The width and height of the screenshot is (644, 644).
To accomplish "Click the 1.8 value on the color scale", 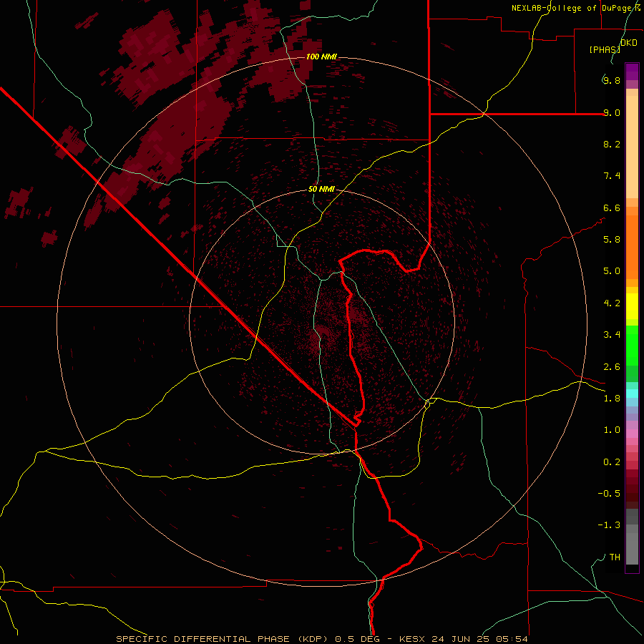I will point(612,399).
